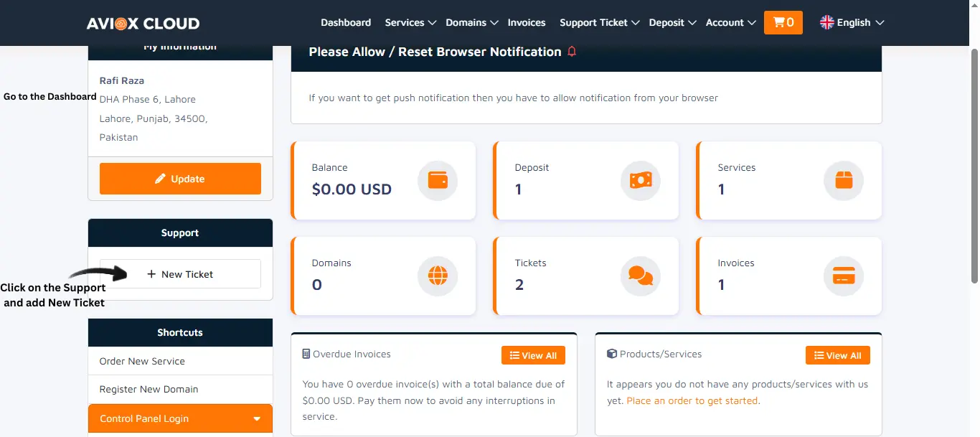This screenshot has width=980, height=437.
Task: Click the credit card icon in Invoices card
Action: (x=844, y=276)
